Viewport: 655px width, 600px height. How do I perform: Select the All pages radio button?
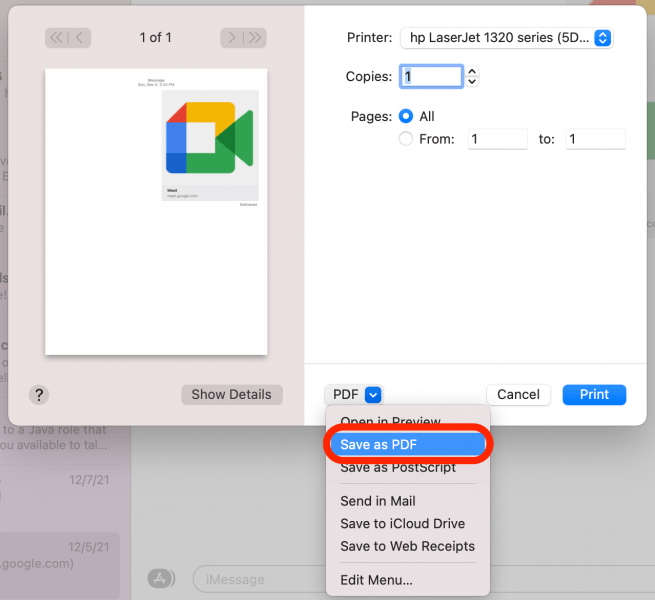pos(406,116)
